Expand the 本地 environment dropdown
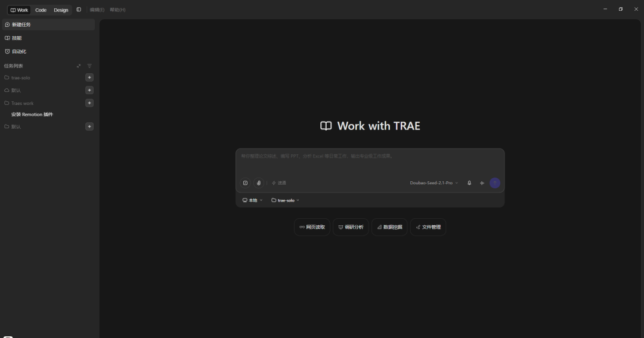This screenshot has width=644, height=338. pyautogui.click(x=252, y=200)
